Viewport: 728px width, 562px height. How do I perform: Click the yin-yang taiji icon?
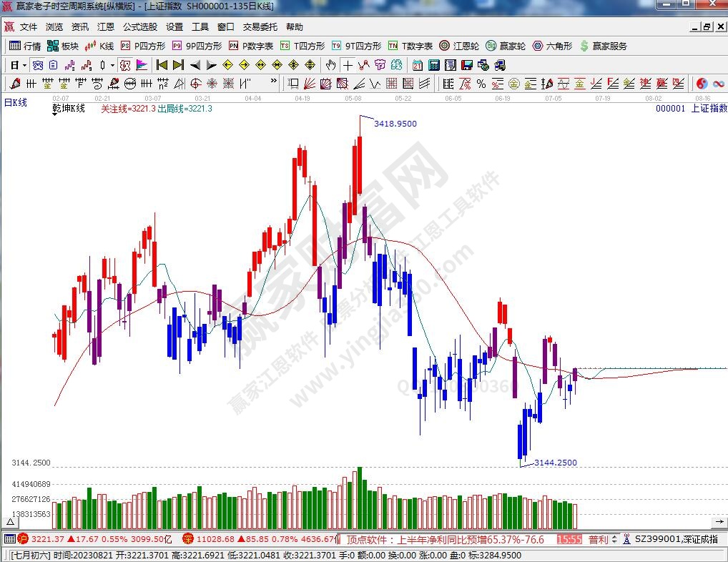coord(702,84)
